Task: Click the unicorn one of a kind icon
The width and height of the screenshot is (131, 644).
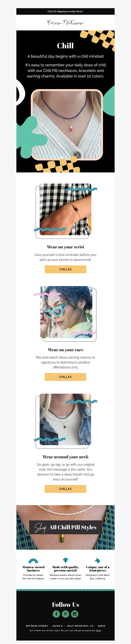Action: point(97,560)
